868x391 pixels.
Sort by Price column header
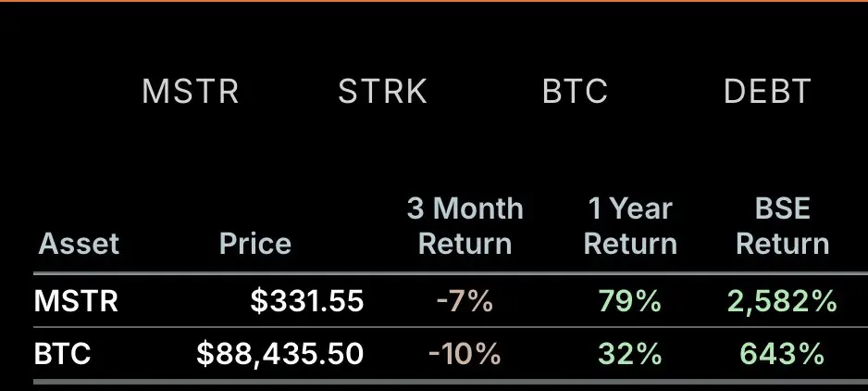point(255,244)
